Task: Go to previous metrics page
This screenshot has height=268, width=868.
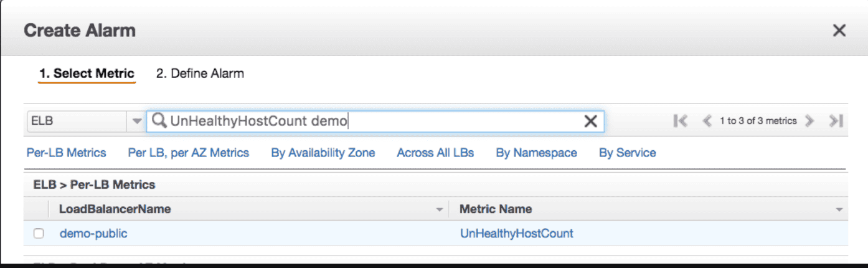Action: [x=707, y=121]
